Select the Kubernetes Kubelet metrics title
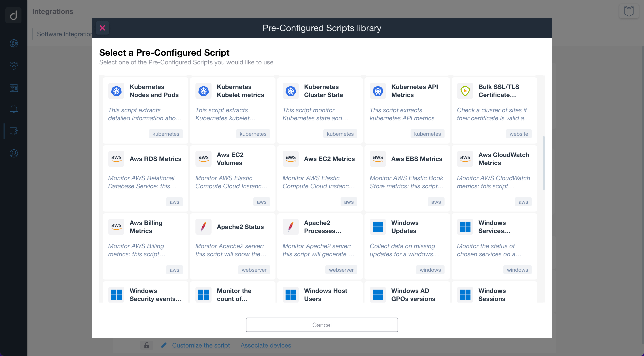This screenshot has width=644, height=356. pyautogui.click(x=240, y=91)
